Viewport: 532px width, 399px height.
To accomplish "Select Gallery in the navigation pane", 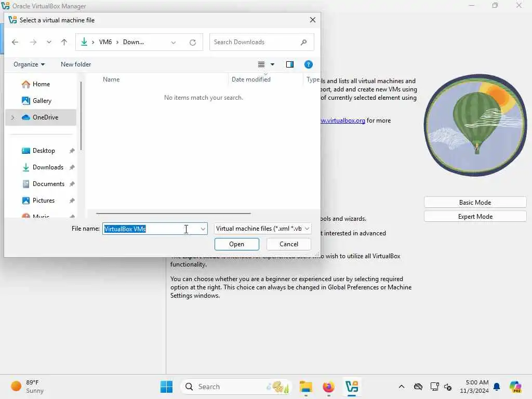I will [41, 101].
